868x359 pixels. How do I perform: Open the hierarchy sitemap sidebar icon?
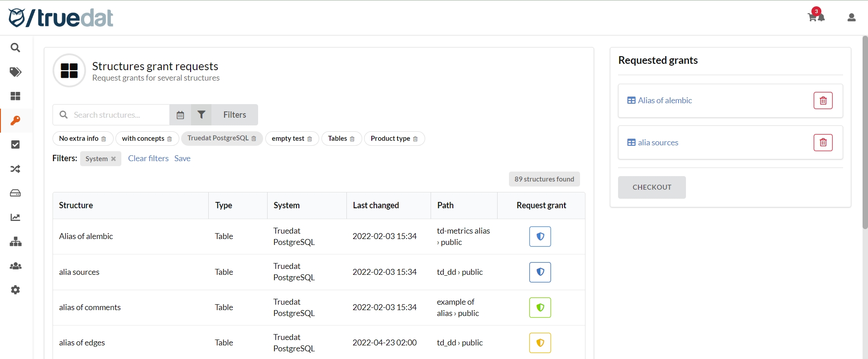(x=15, y=242)
